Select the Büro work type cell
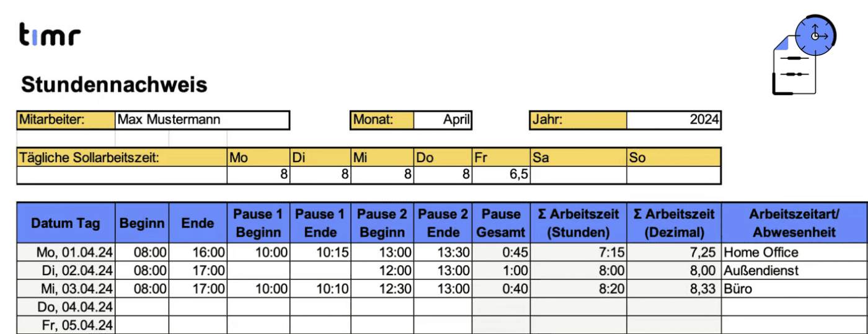The image size is (868, 334). [794, 289]
